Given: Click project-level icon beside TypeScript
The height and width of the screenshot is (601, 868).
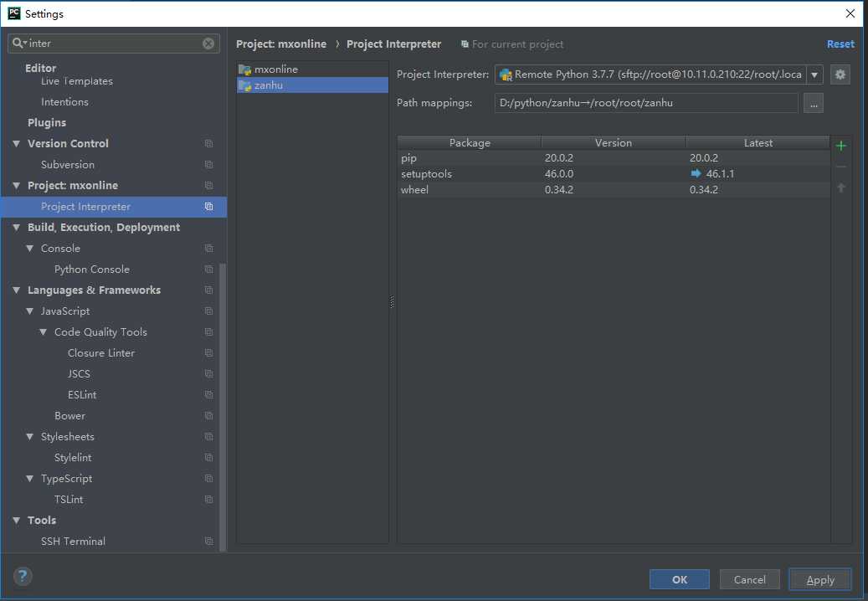Looking at the screenshot, I should pos(208,479).
